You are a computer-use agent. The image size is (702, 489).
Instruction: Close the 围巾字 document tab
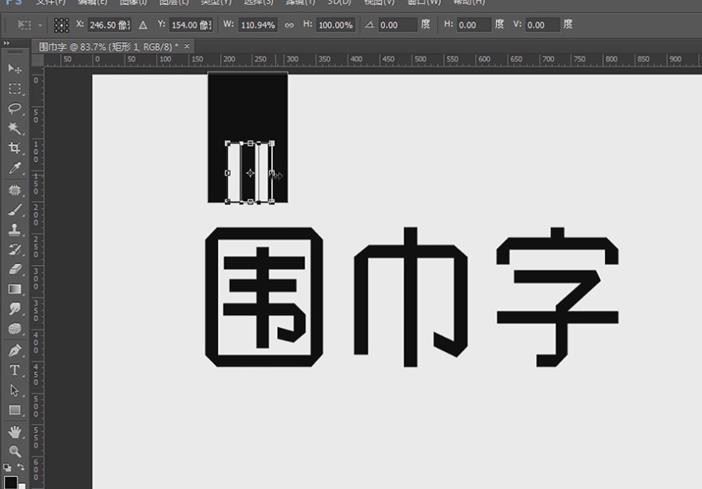(187, 46)
